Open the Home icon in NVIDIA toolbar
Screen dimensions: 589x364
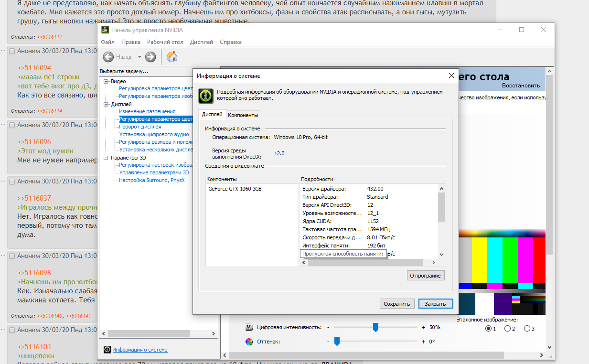coord(172,57)
